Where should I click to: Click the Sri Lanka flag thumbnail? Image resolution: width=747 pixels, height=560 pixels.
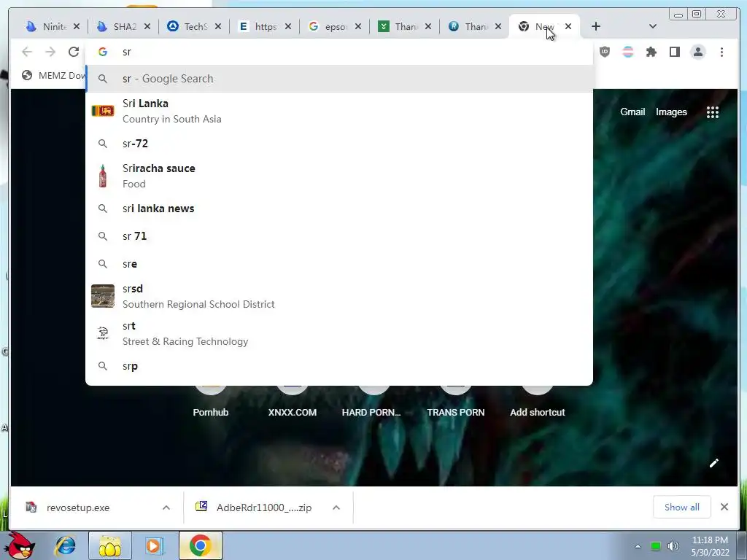click(103, 111)
